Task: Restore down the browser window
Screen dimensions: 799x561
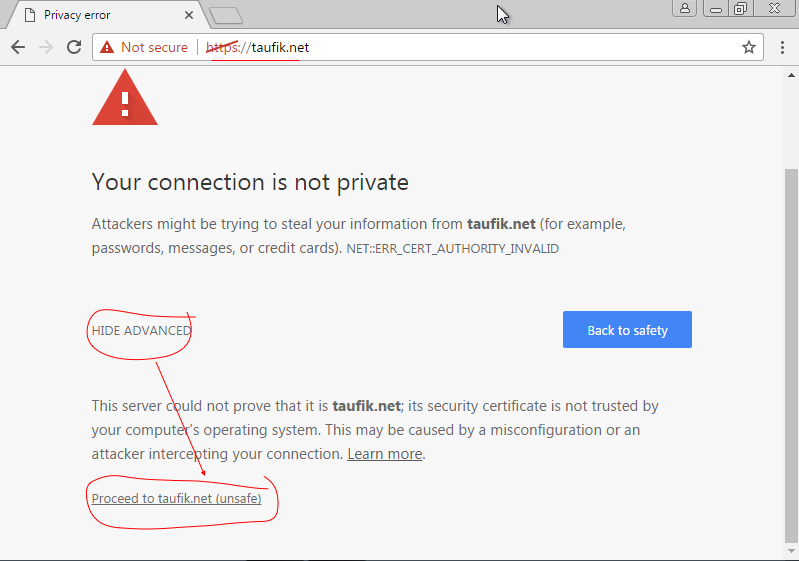Action: (x=740, y=8)
